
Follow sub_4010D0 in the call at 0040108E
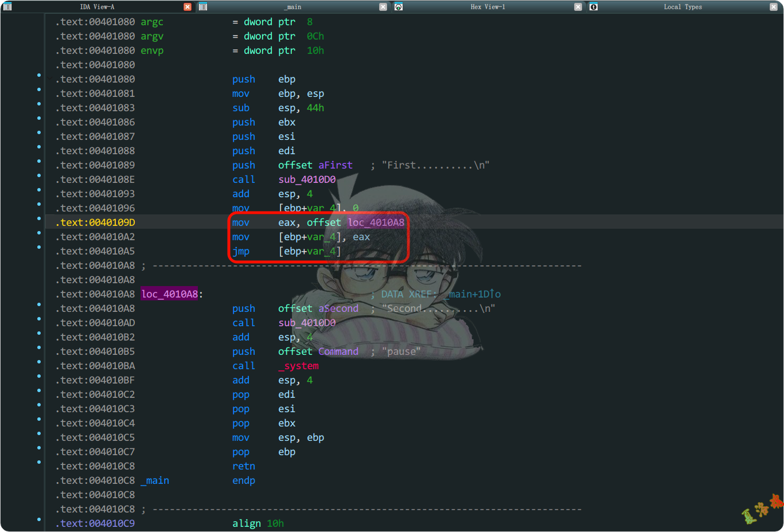[307, 179]
